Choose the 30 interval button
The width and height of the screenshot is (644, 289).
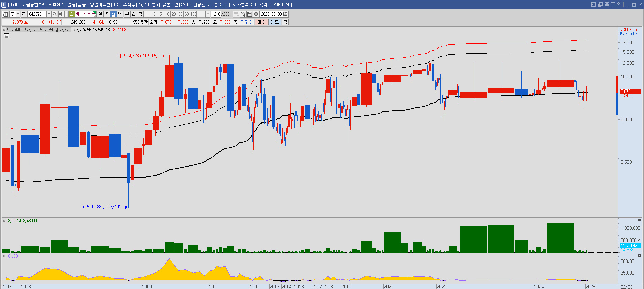[180, 14]
